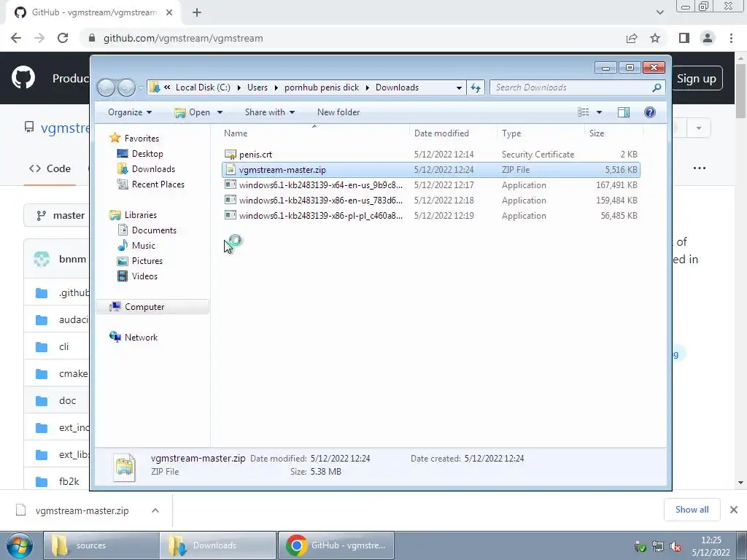Click the Explorer Back navigation button
Screen dimensions: 747x560
coord(107,87)
